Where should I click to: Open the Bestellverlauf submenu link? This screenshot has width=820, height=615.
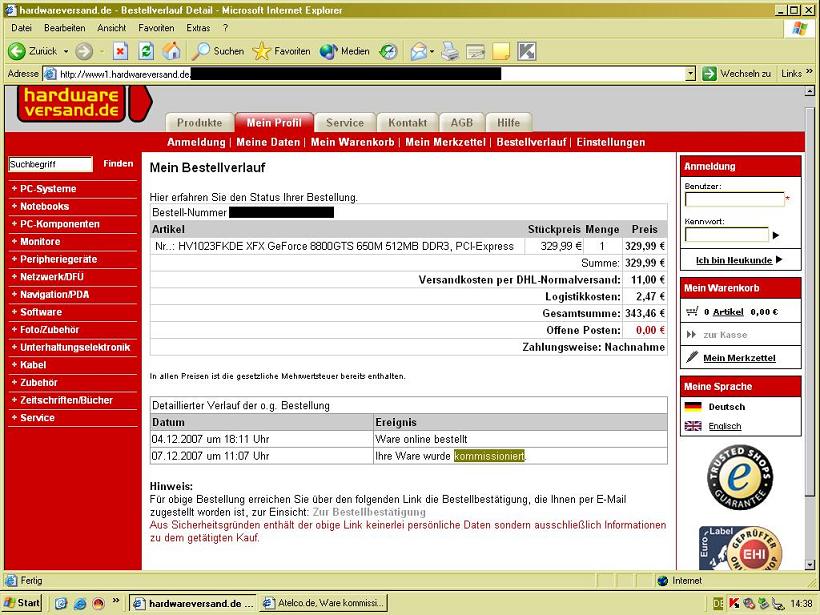click(531, 142)
